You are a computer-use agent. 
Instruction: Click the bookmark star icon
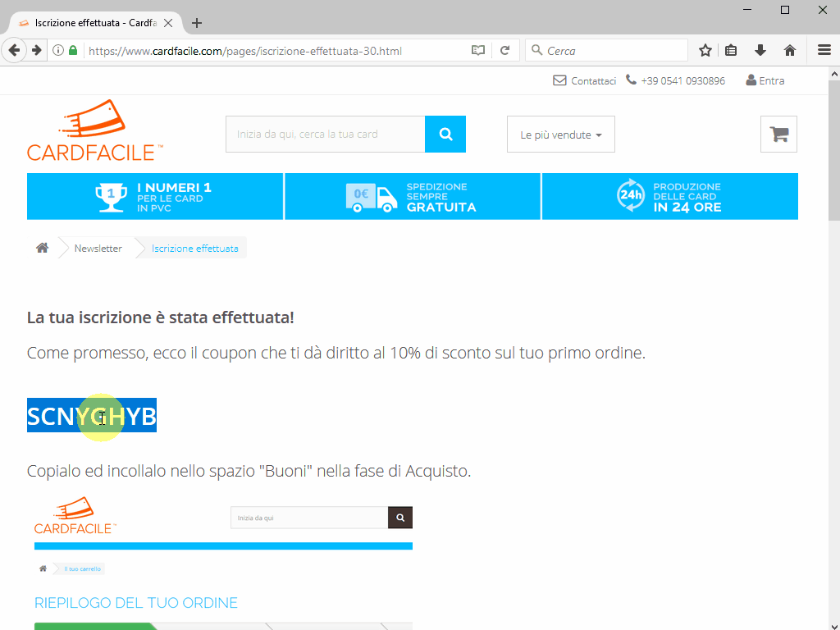click(x=705, y=51)
